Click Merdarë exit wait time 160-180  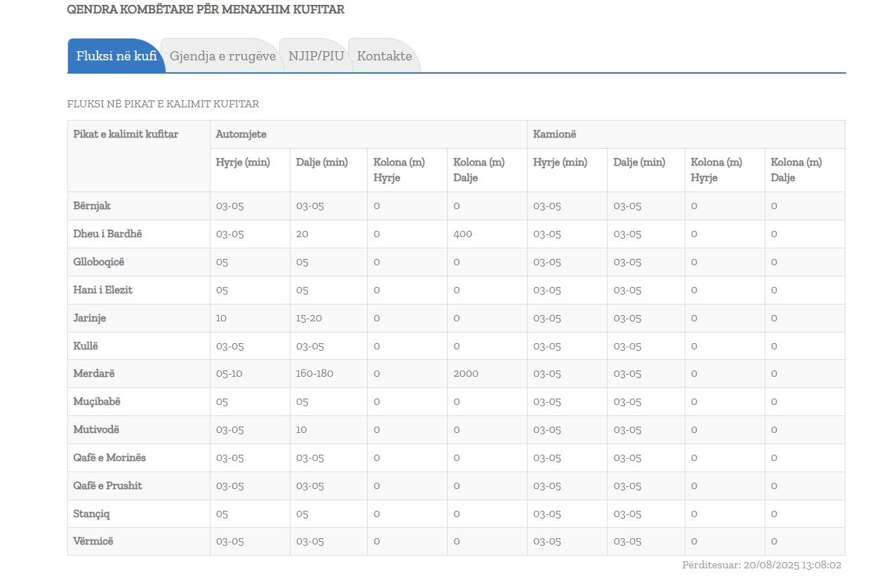pos(314,373)
